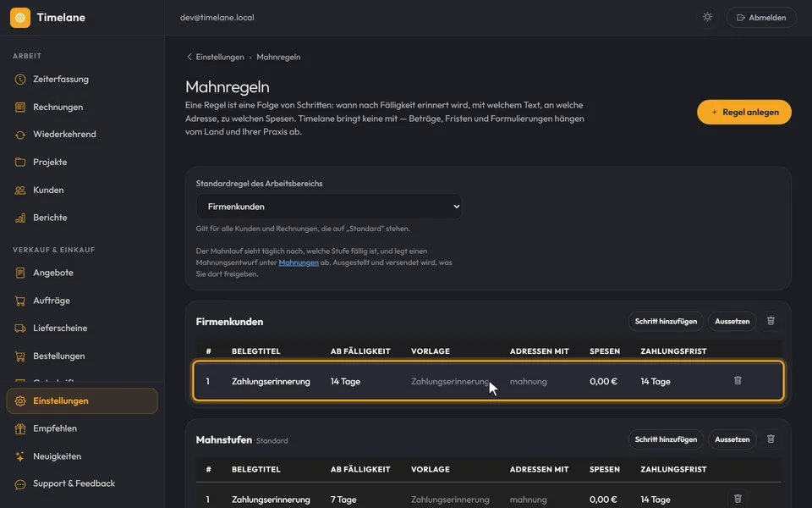Open the Standardregel dropdown showing Firmenkunden
The image size is (812, 508).
point(329,207)
